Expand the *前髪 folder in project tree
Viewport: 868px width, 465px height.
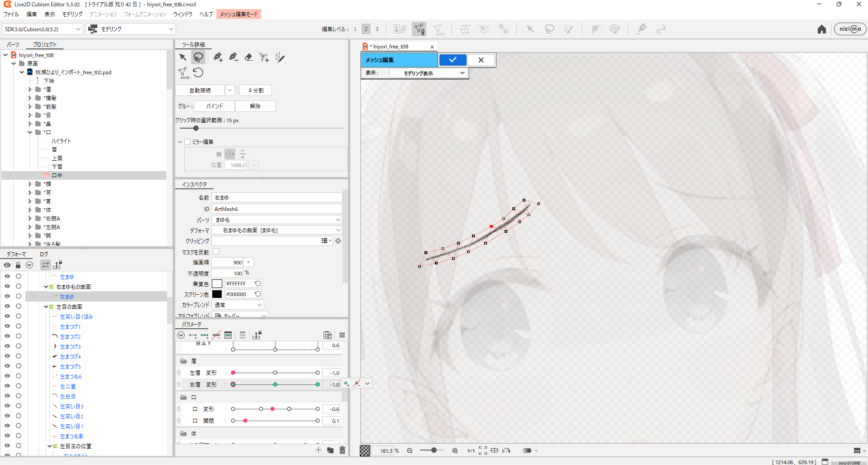coord(30,106)
